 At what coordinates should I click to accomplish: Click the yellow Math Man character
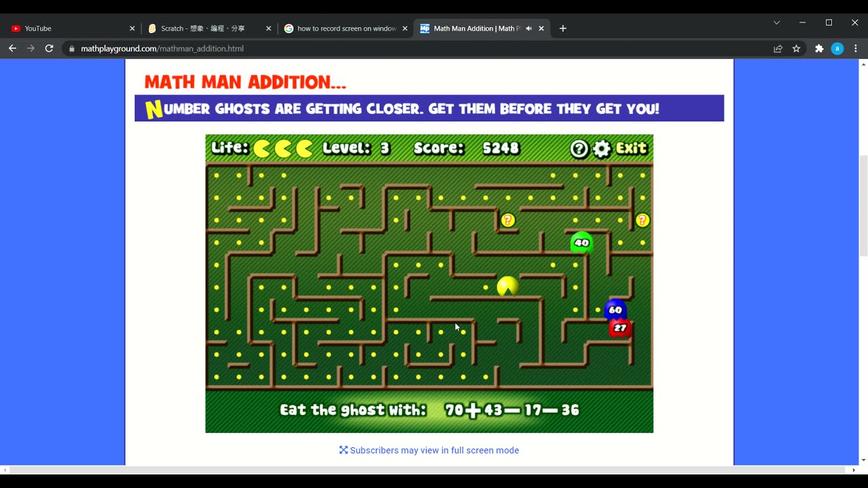507,286
